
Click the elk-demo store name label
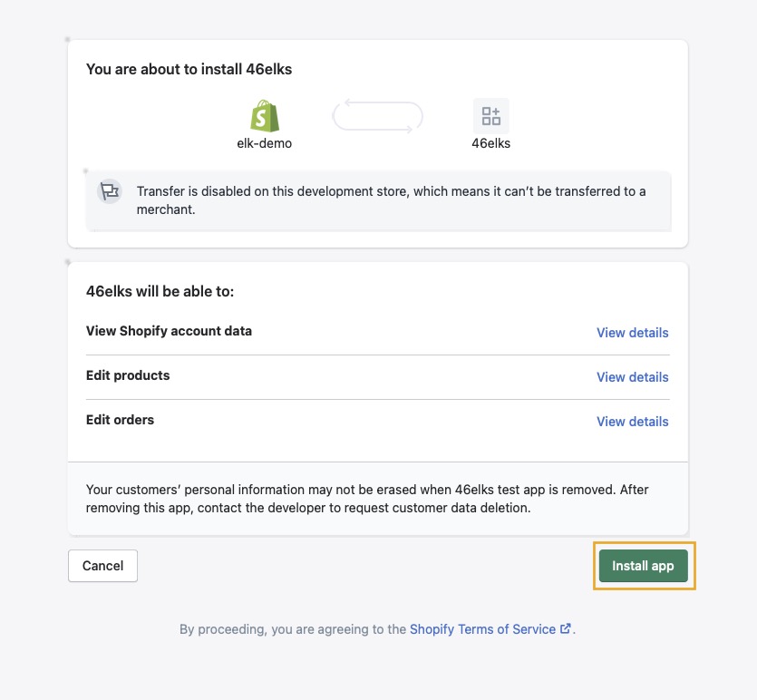[265, 143]
